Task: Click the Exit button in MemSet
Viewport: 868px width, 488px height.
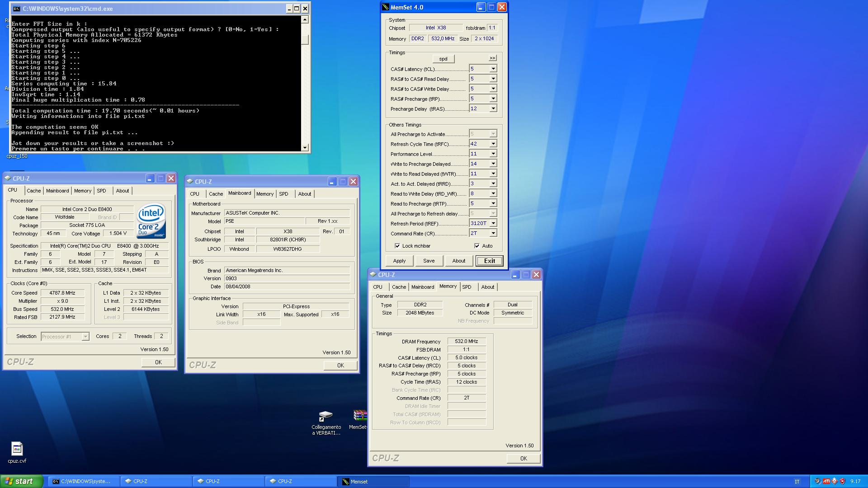Action: coord(489,261)
